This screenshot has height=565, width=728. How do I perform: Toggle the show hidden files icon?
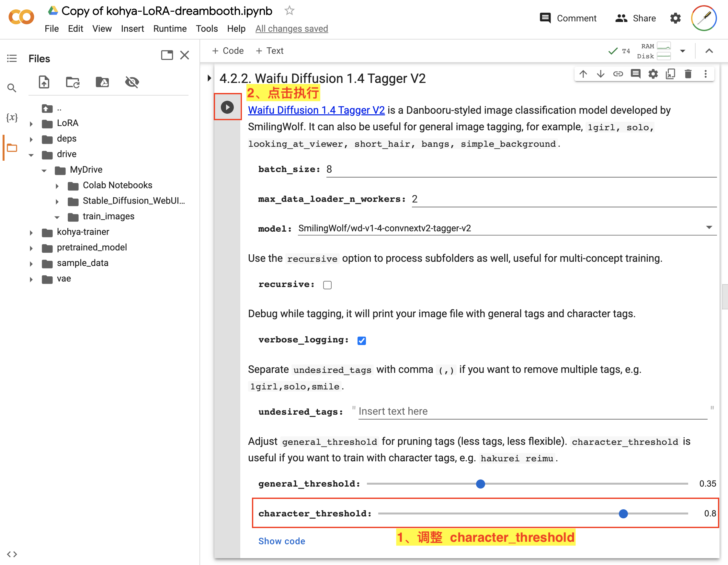(132, 82)
